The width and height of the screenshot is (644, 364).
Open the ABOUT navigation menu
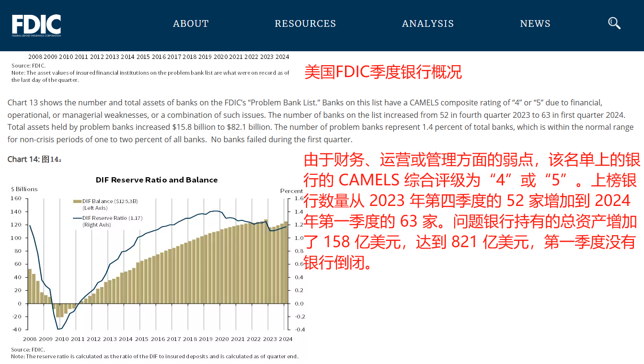pyautogui.click(x=191, y=23)
